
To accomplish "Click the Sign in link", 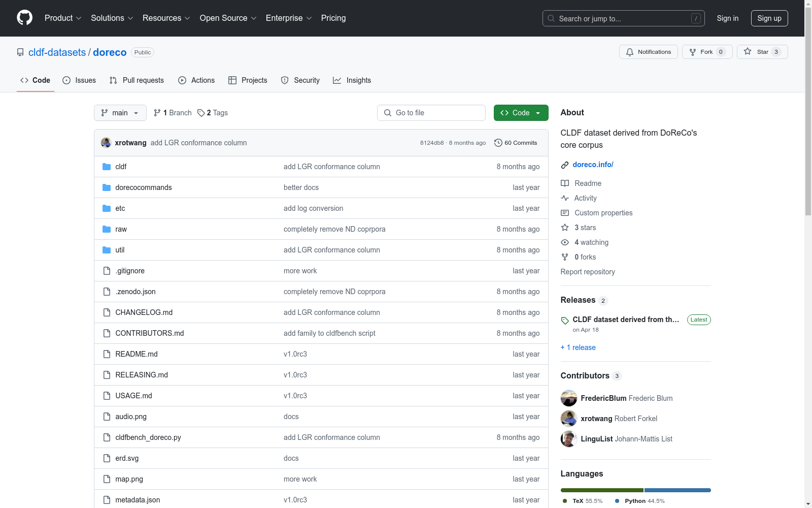I will 728,18.
